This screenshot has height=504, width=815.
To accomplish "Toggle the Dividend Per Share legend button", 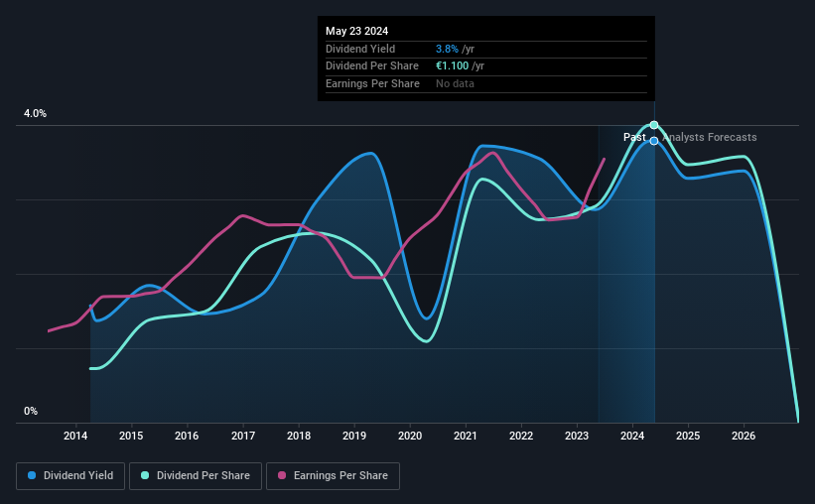I will pyautogui.click(x=196, y=476).
